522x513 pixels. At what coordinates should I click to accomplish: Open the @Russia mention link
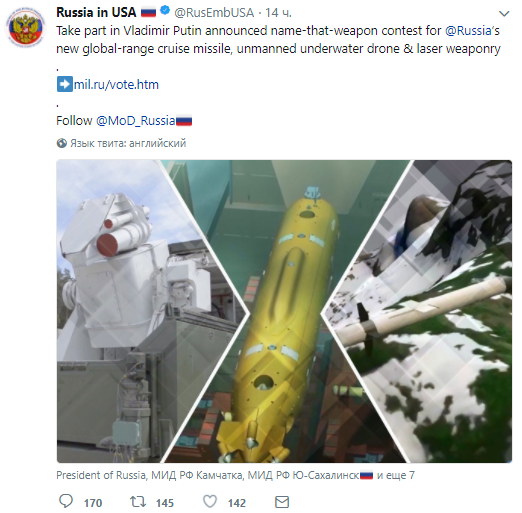click(x=468, y=31)
